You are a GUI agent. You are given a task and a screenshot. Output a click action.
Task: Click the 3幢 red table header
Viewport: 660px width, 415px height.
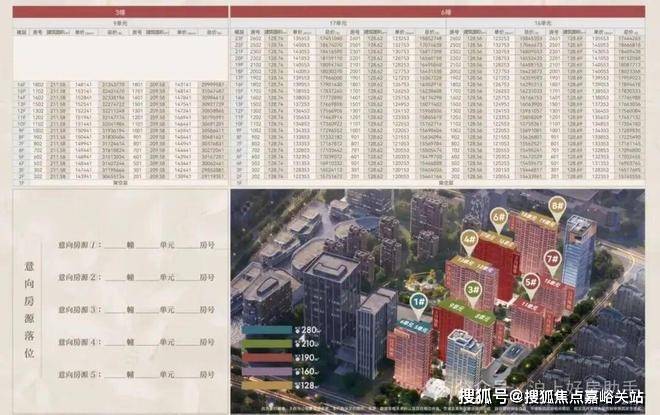pyautogui.click(x=120, y=12)
